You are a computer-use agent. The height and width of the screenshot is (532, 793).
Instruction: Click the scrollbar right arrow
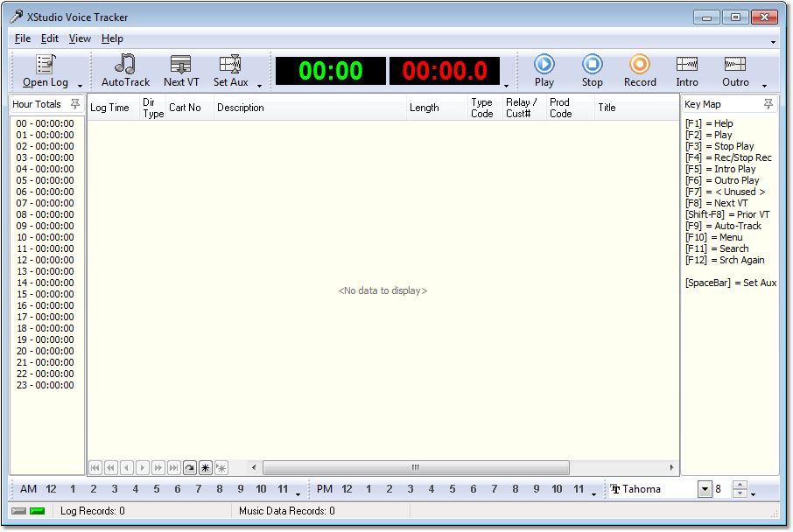click(x=671, y=468)
